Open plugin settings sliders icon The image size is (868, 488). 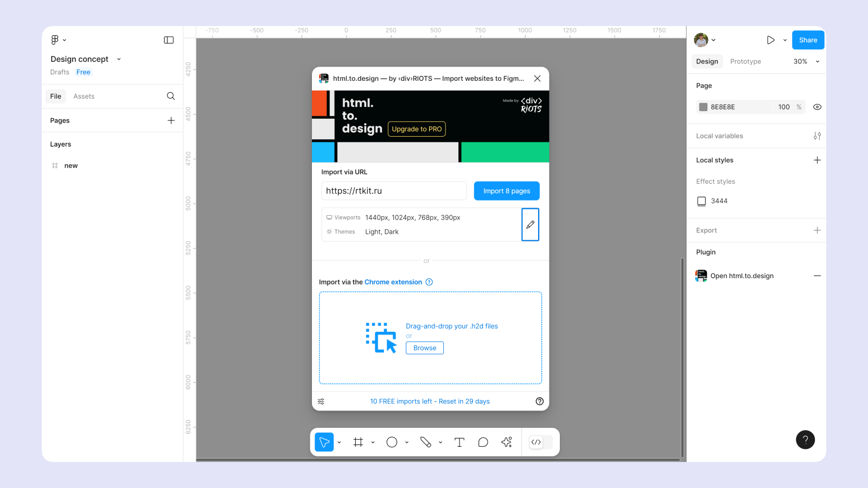coord(321,401)
